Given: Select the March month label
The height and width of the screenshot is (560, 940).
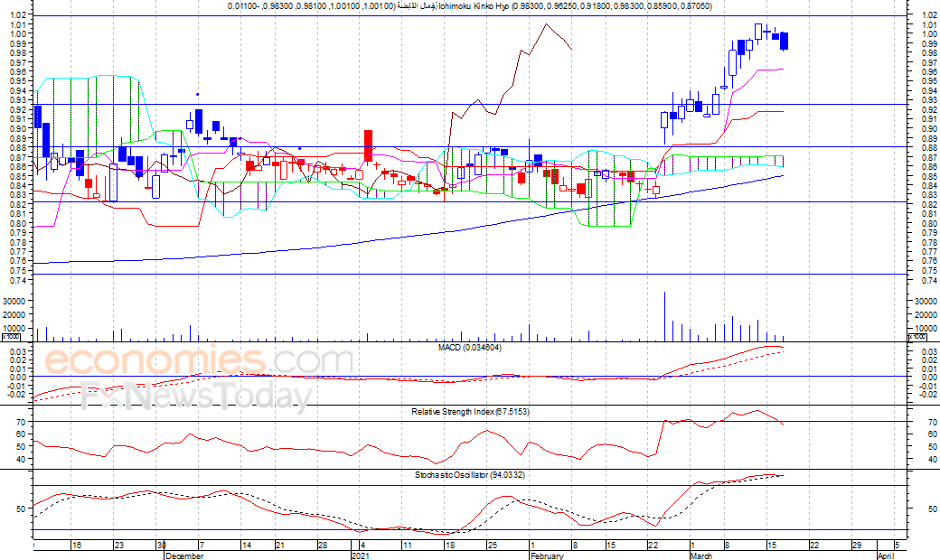Looking at the screenshot, I should [701, 555].
